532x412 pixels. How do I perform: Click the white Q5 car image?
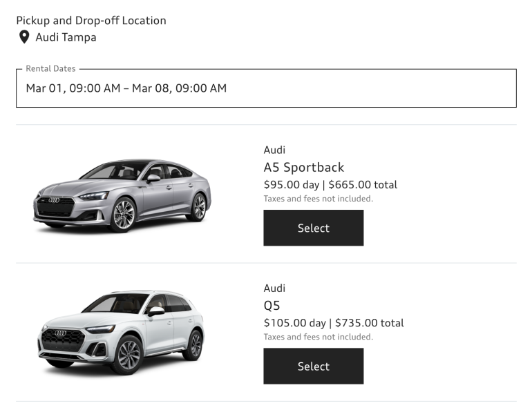[121, 333]
